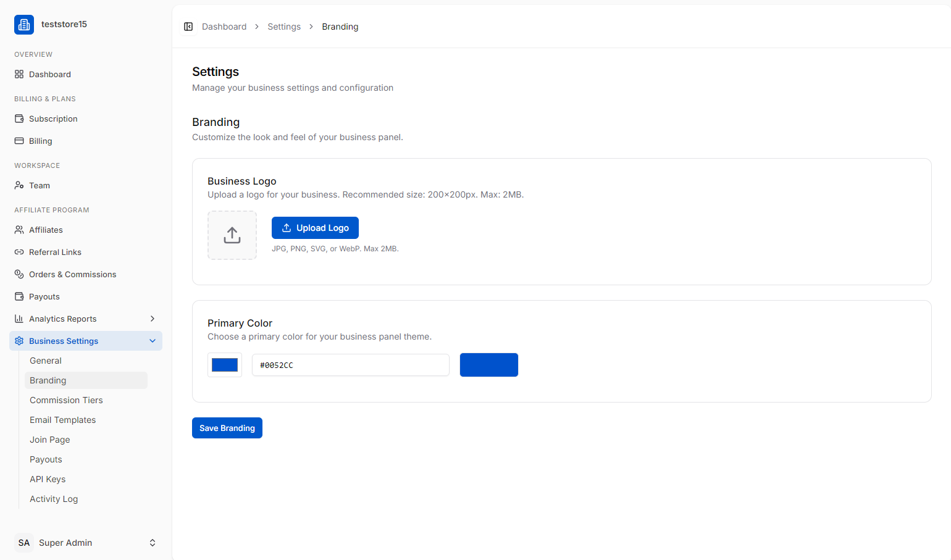The height and width of the screenshot is (560, 951).
Task: Open Dashboard from the sidebar
Action: coord(86,74)
